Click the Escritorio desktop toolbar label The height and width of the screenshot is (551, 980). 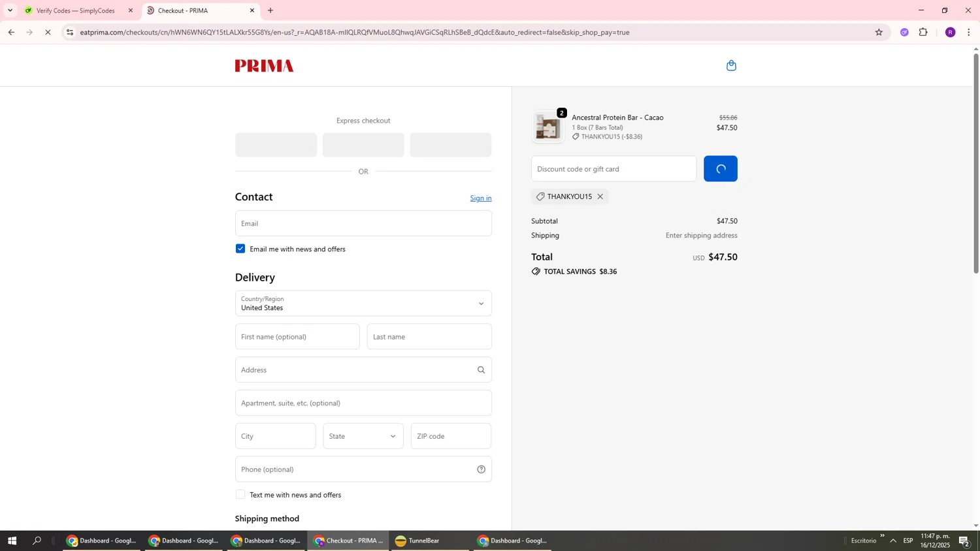click(864, 541)
